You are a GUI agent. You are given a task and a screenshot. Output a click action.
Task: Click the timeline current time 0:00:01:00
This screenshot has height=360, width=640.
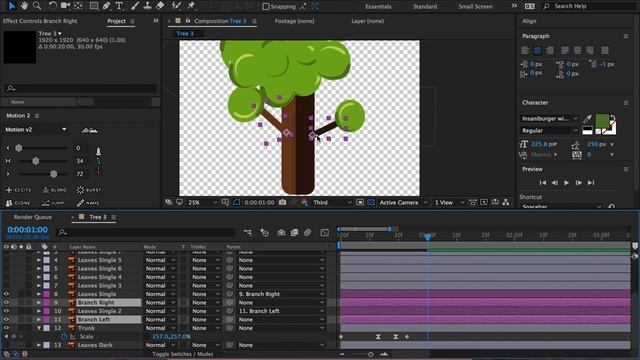click(x=27, y=230)
